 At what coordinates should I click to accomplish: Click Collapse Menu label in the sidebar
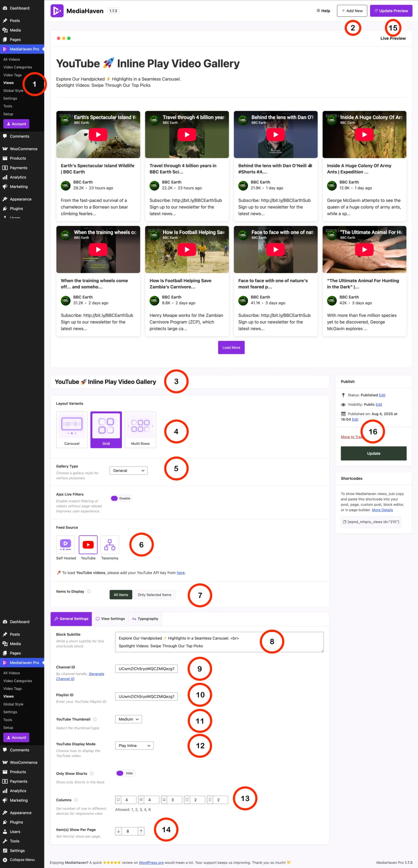[22, 860]
